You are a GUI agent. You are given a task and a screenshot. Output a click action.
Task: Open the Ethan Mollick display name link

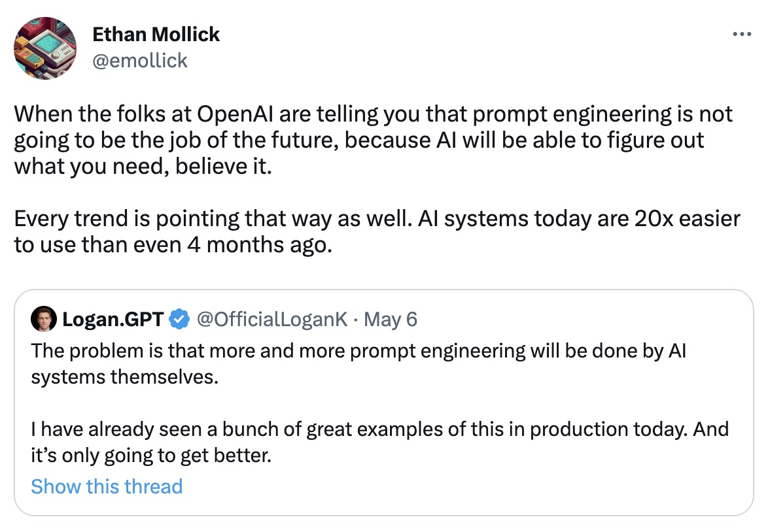pyautogui.click(x=156, y=34)
